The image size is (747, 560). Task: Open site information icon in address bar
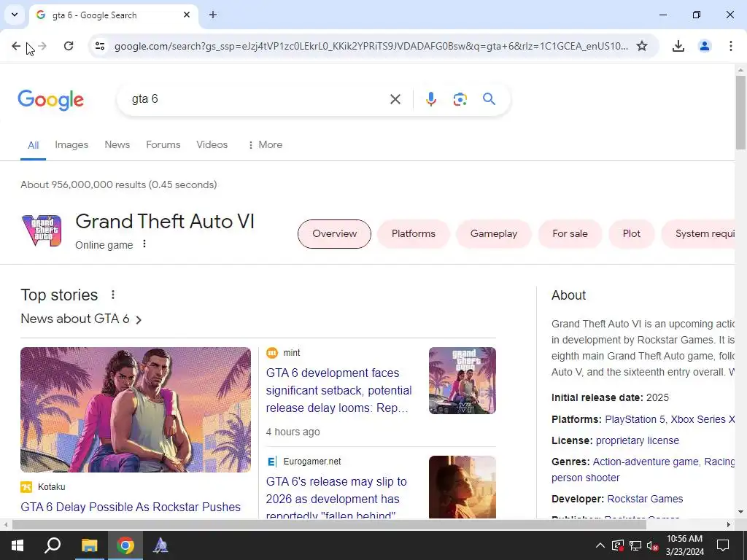99,46
